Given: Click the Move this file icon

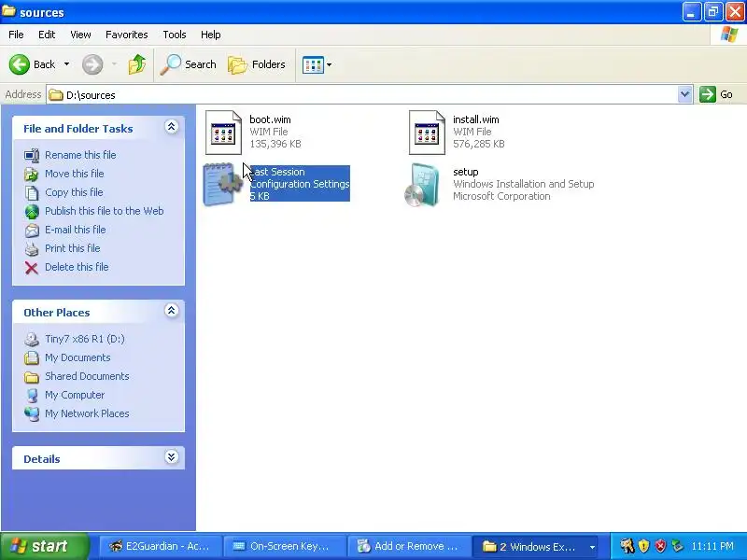Looking at the screenshot, I should tap(32, 175).
